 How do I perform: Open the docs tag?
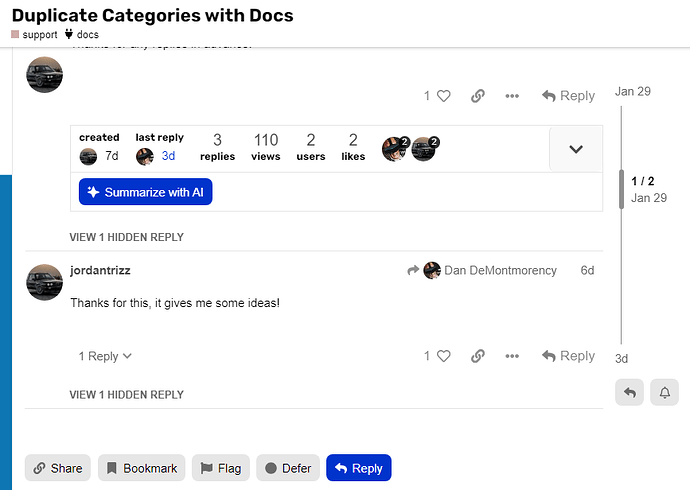82,34
